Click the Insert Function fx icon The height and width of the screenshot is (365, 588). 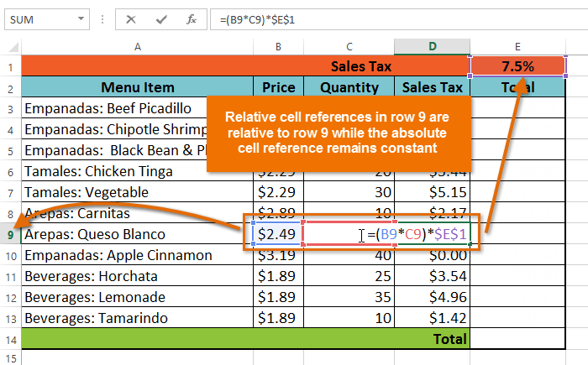(192, 18)
